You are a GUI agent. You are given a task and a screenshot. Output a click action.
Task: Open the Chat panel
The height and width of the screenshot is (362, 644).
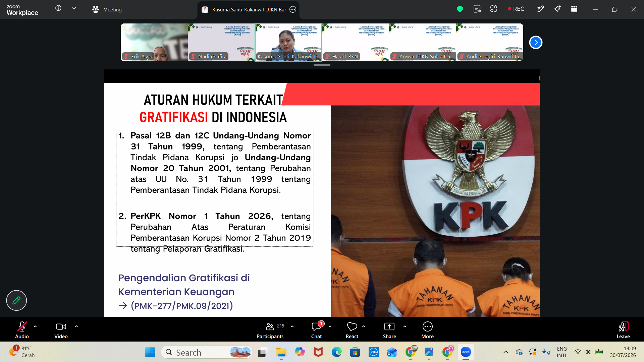(x=316, y=330)
